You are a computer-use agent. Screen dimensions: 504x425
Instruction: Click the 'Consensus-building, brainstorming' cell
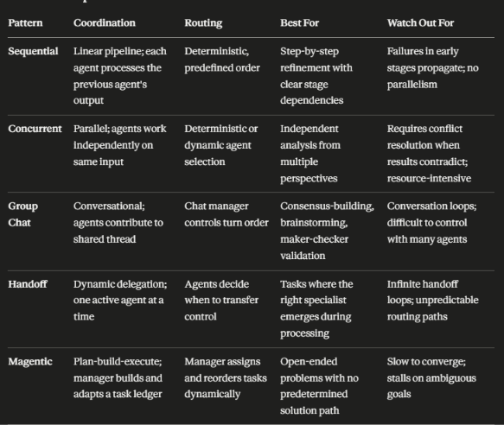327,231
